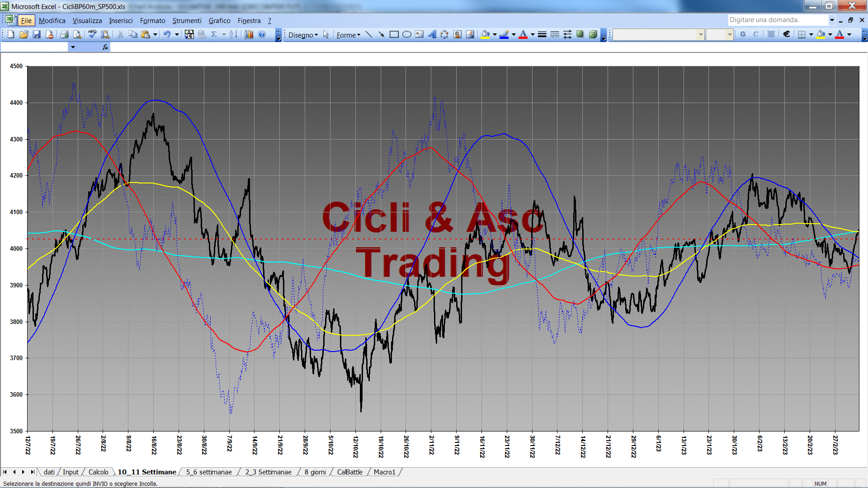This screenshot has width=868, height=488.
Task: Toggle Italic (C) formatting
Action: (755, 34)
